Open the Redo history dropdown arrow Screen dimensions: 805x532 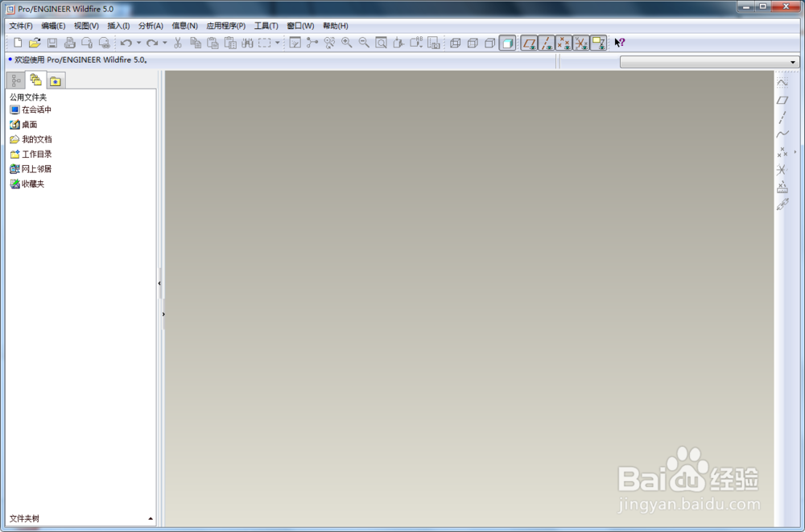(165, 43)
